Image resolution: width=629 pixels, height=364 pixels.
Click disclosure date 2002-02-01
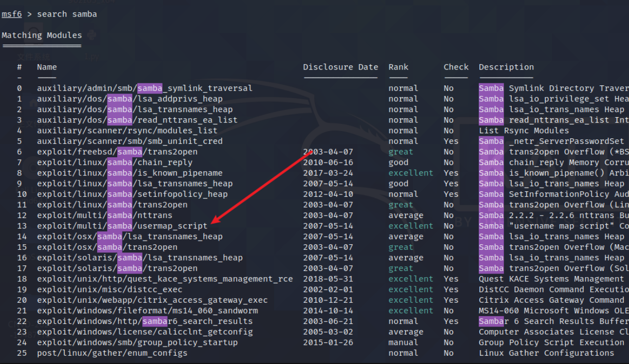328,289
